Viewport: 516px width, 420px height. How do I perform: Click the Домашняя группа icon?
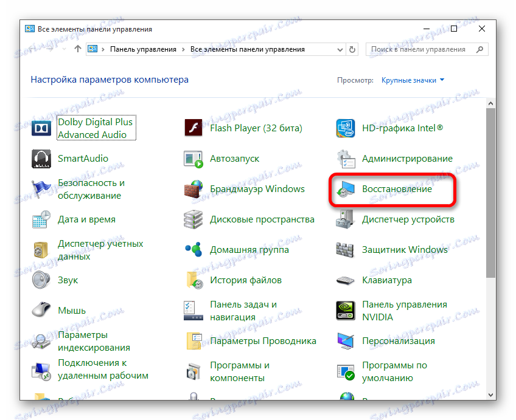pos(193,250)
